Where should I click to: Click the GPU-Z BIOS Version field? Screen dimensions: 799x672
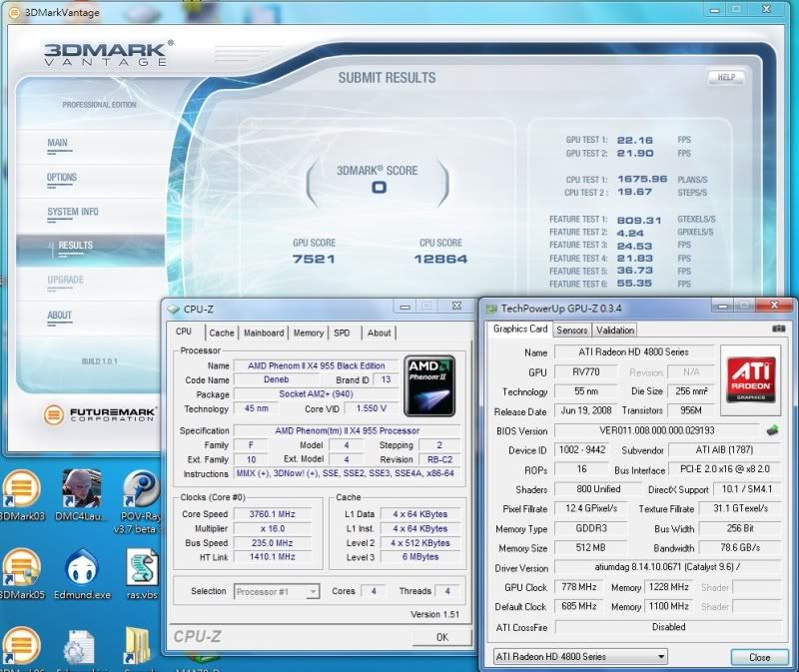[657, 430]
